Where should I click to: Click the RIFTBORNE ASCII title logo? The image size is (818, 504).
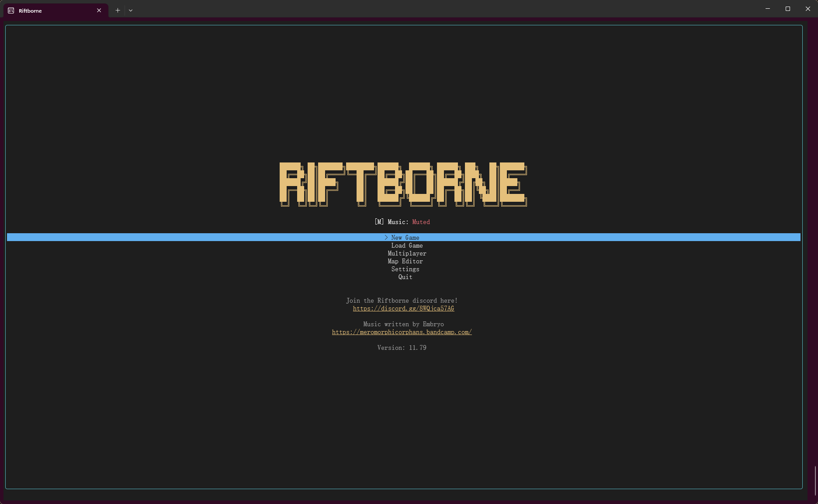(x=403, y=184)
